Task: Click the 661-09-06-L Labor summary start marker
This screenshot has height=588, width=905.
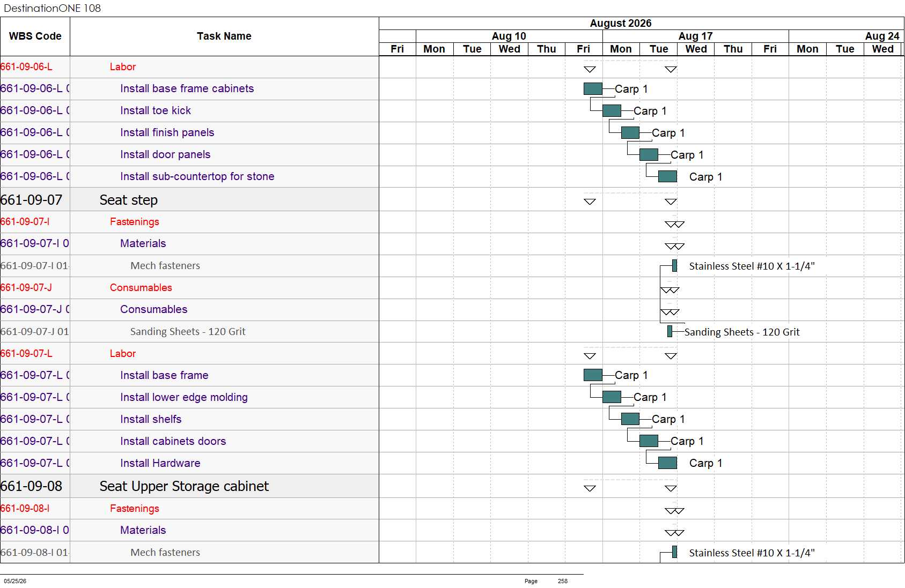Action: pyautogui.click(x=590, y=70)
